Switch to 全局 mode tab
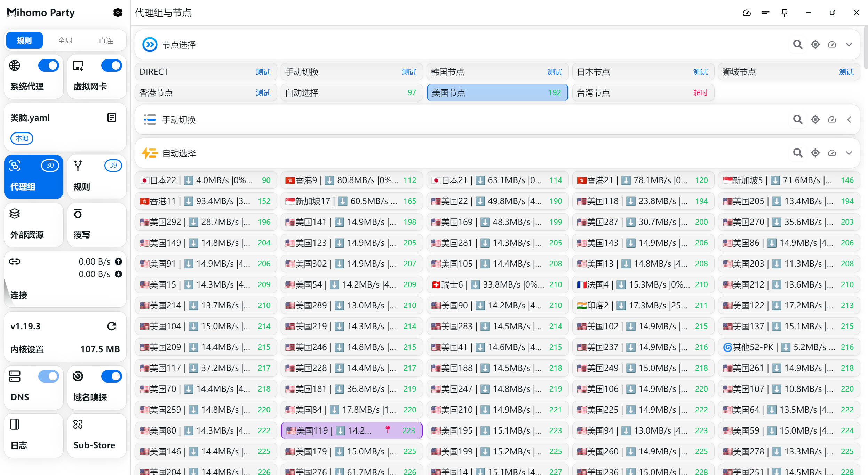The image size is (868, 475). (x=65, y=40)
